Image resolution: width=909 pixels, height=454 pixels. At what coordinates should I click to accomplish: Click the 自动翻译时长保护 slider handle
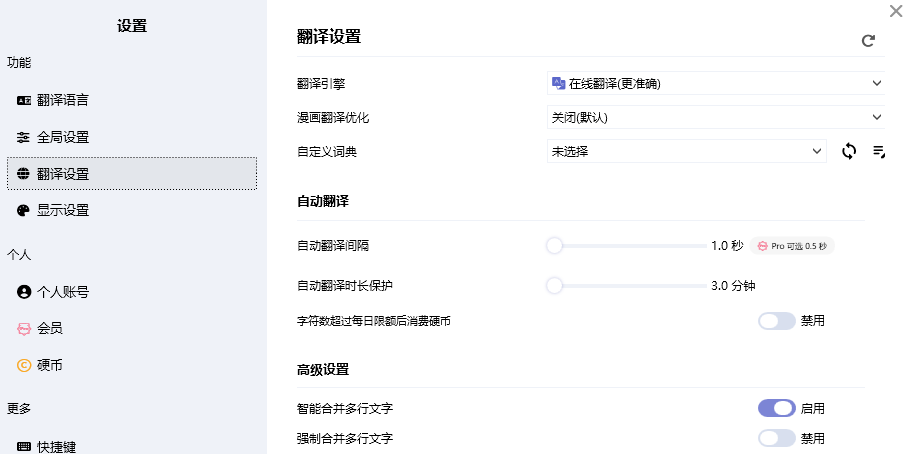(554, 285)
